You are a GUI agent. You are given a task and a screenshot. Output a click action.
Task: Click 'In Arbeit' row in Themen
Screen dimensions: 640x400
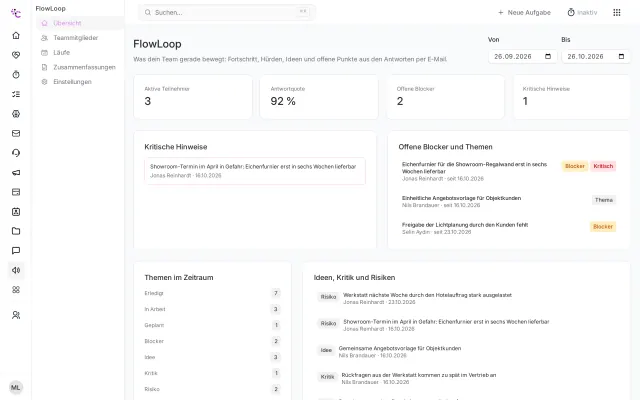pos(212,309)
